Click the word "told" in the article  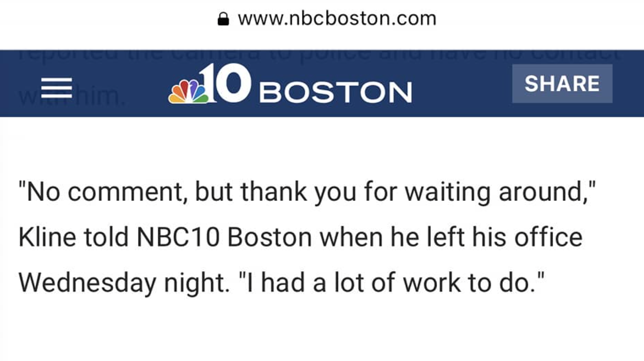pyautogui.click(x=106, y=237)
